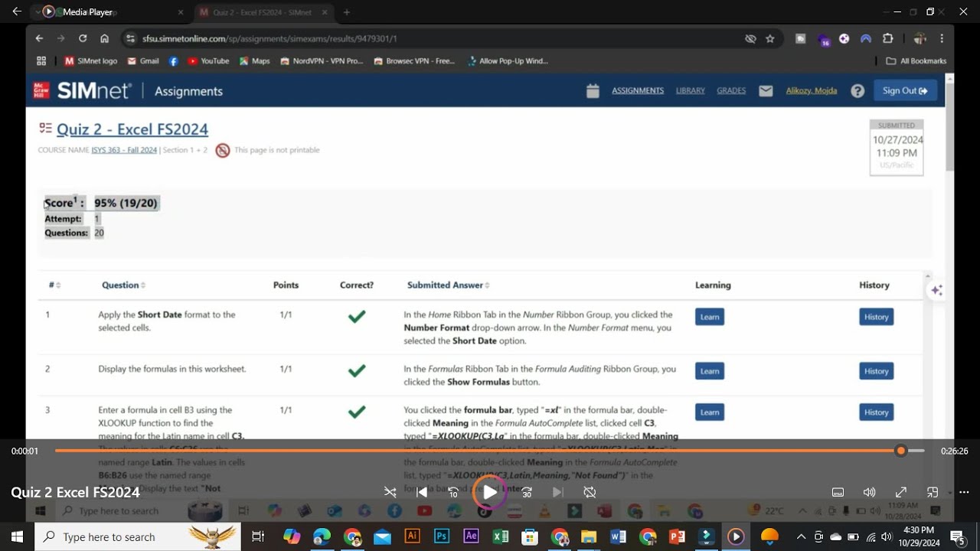Sort table by Question column
This screenshot has height=551, width=980.
pyautogui.click(x=123, y=285)
